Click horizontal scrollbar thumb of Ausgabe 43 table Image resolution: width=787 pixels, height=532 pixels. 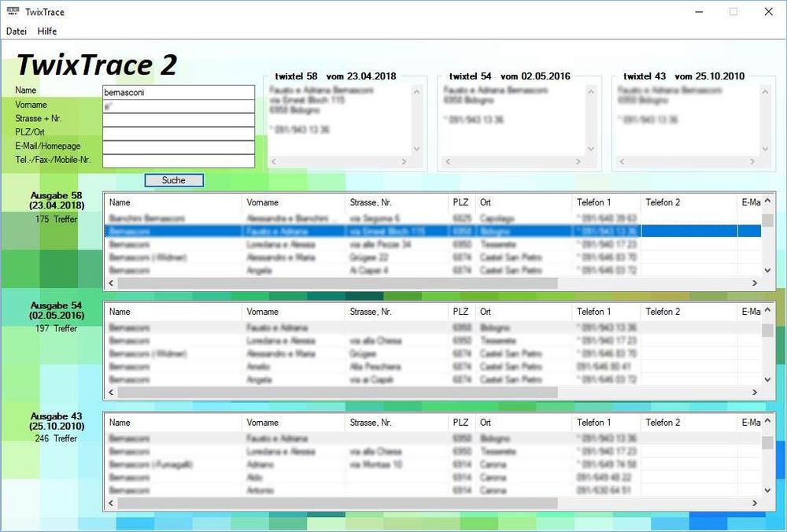(338, 503)
